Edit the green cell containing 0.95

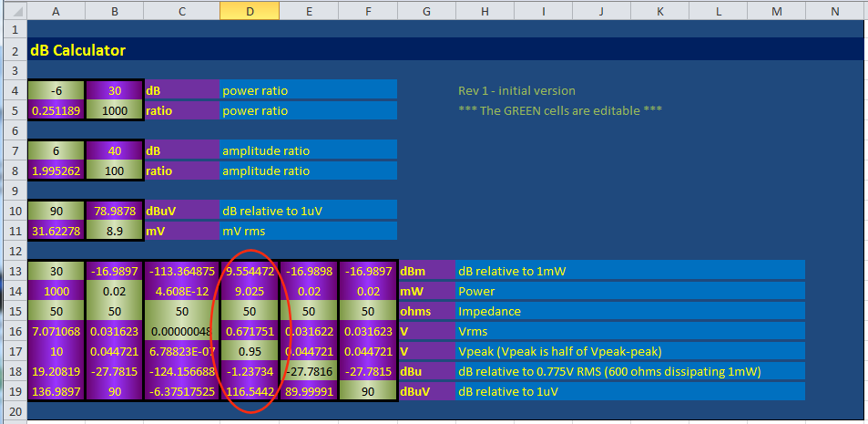click(x=250, y=351)
